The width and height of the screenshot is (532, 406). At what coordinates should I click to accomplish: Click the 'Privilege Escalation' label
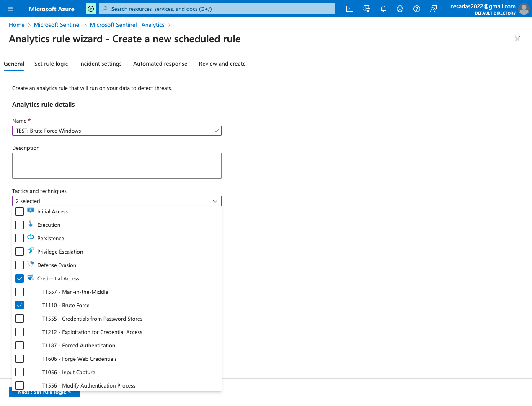(60, 252)
